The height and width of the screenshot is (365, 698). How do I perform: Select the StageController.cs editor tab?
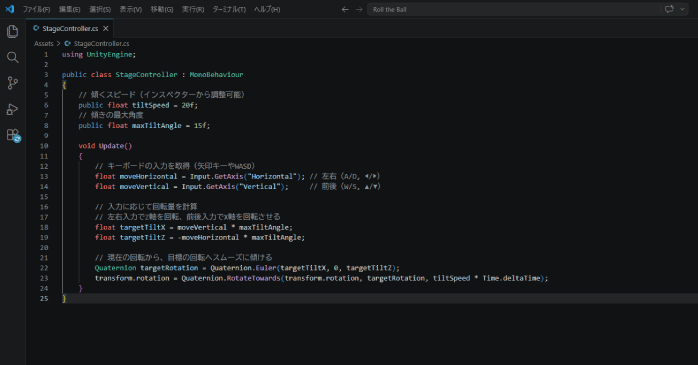tap(70, 28)
